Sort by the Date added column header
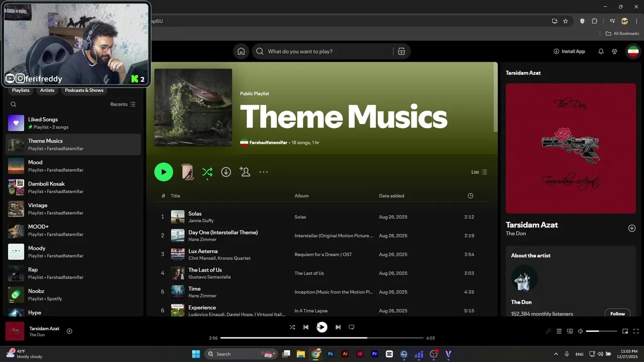 (391, 196)
